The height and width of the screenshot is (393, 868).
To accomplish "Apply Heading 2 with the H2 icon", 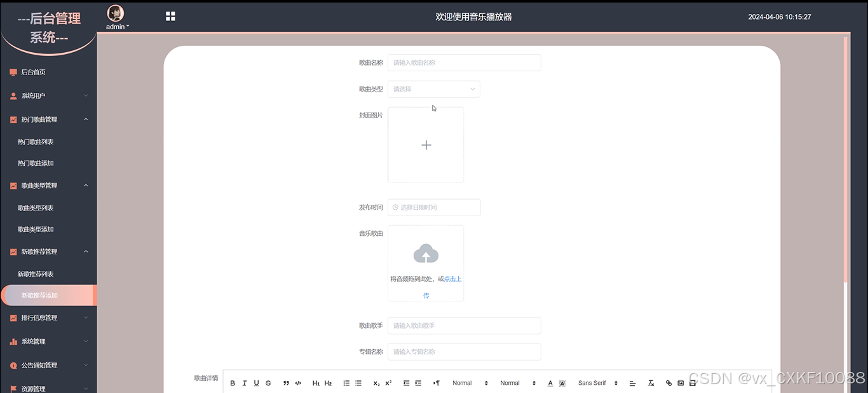I will [x=328, y=383].
